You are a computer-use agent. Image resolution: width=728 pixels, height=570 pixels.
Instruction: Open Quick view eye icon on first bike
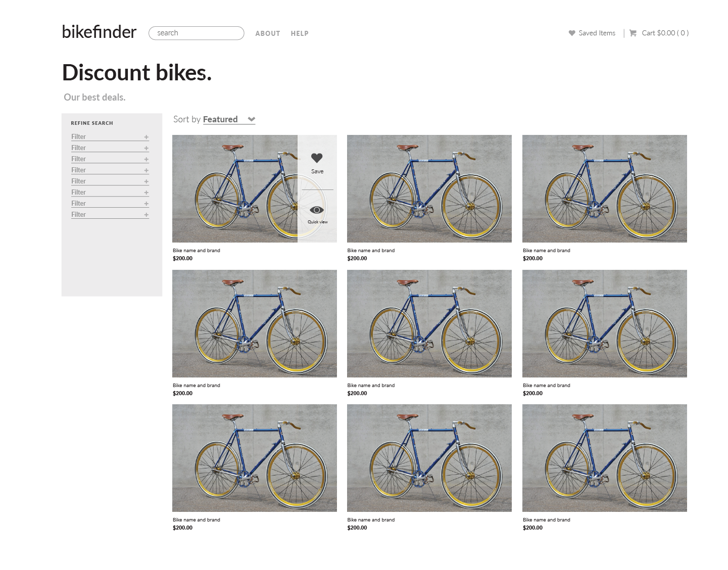pyautogui.click(x=317, y=210)
